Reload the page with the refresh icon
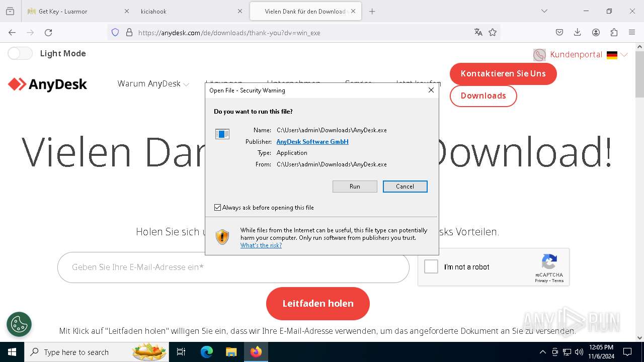 [x=48, y=32]
